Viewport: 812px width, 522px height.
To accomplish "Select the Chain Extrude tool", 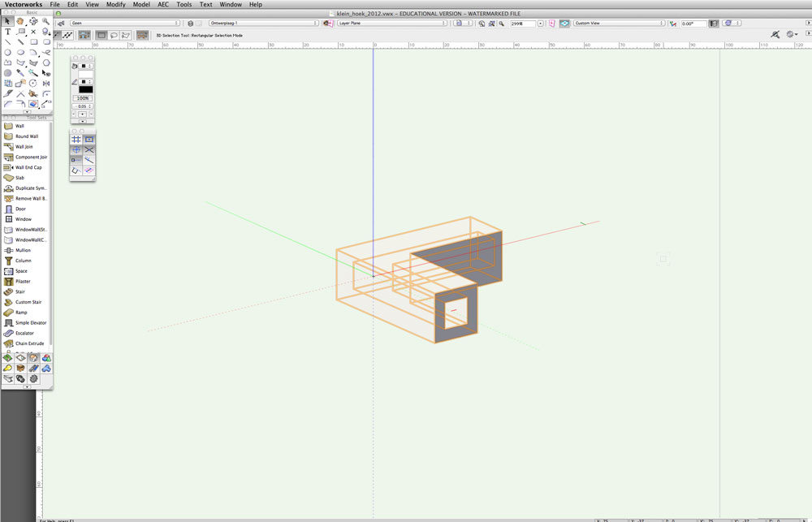I will (x=26, y=343).
